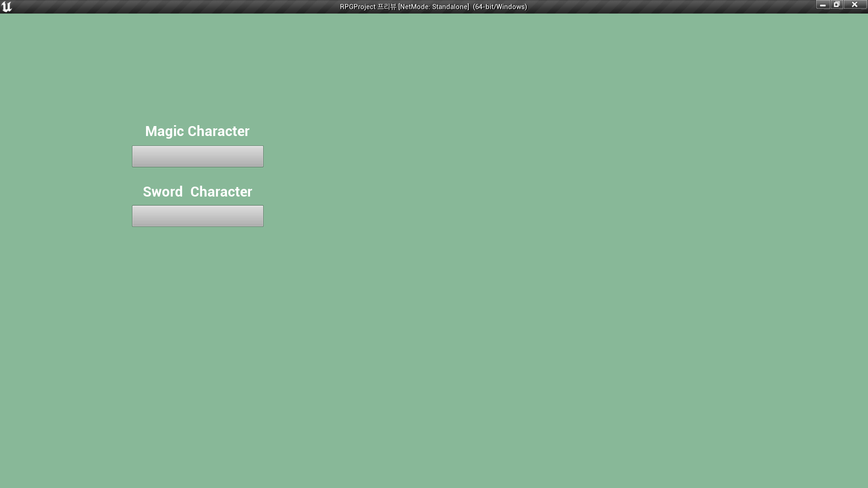Click left edge of Magic Character button

[x=135, y=156]
